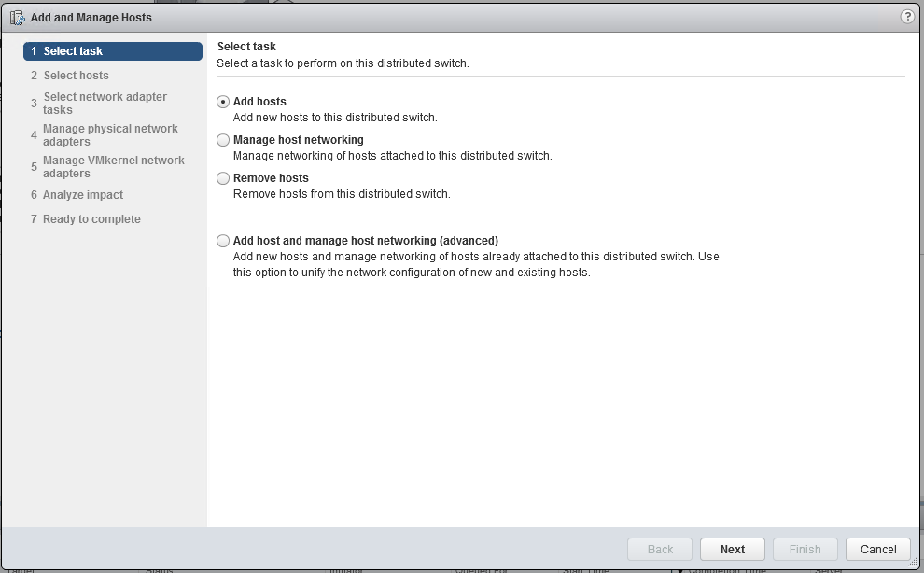The height and width of the screenshot is (573, 924).
Task: Click the Finish button
Action: point(805,549)
